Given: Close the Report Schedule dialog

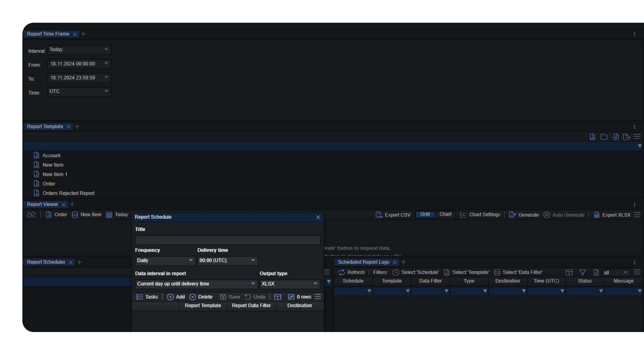Looking at the screenshot, I should pos(318,217).
